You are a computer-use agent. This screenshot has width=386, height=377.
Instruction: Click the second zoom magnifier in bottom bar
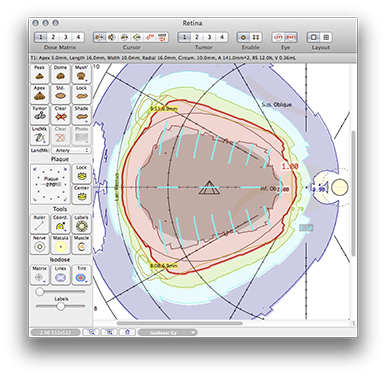coord(109,332)
